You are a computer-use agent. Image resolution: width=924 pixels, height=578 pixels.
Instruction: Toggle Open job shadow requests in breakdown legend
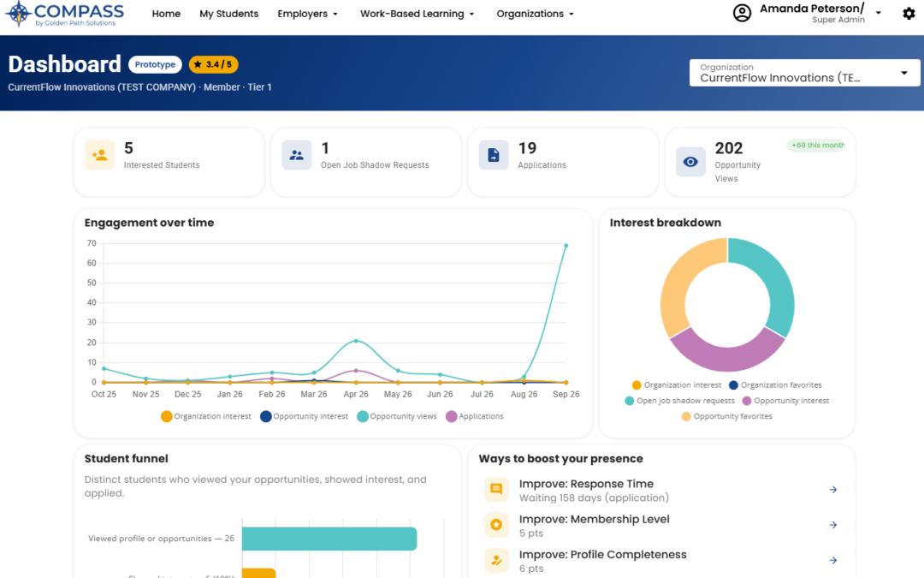pos(679,401)
